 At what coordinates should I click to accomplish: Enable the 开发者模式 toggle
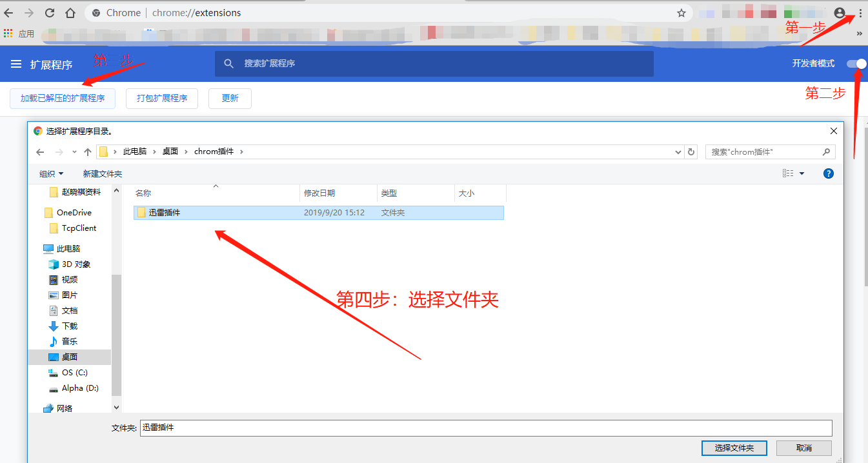point(855,63)
